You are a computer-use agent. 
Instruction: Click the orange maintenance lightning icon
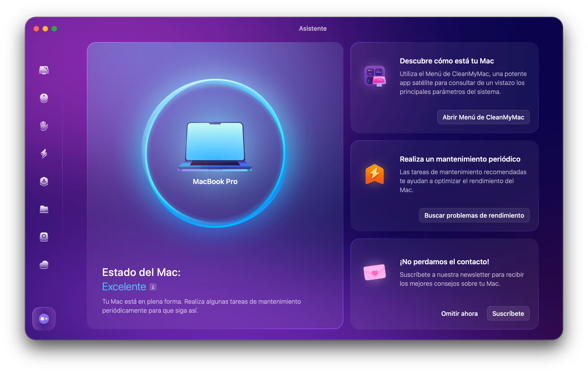click(x=375, y=174)
